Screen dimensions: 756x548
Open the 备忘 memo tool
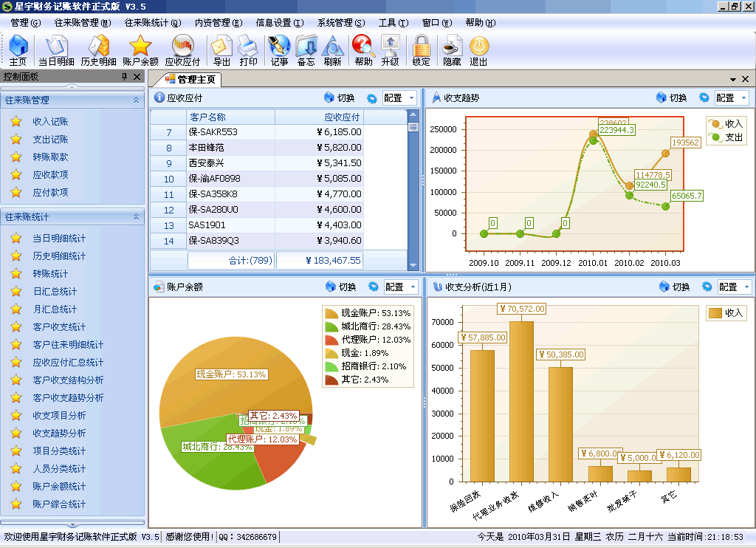click(306, 50)
